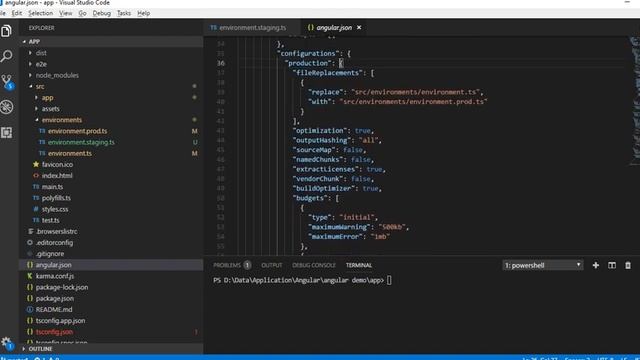640x360 pixels.
Task: Expand the app folder under src
Action: pos(36,98)
